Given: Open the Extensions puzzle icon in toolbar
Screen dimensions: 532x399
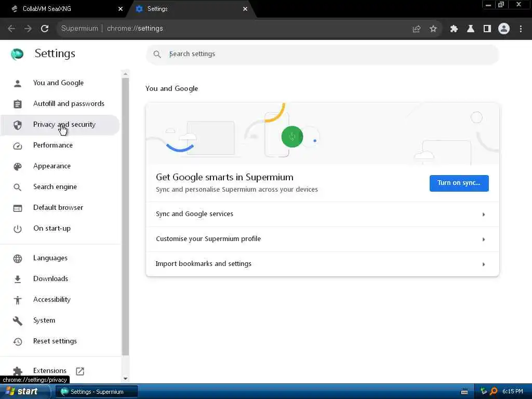Looking at the screenshot, I should 454,29.
